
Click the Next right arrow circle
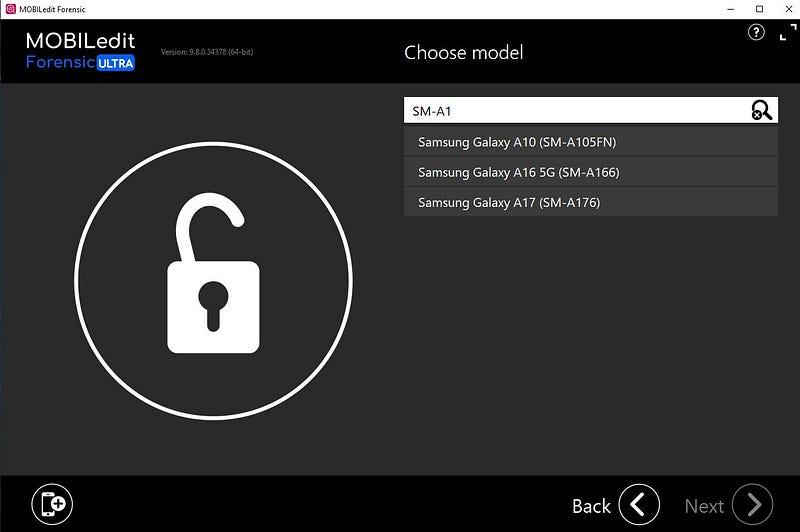click(x=753, y=504)
